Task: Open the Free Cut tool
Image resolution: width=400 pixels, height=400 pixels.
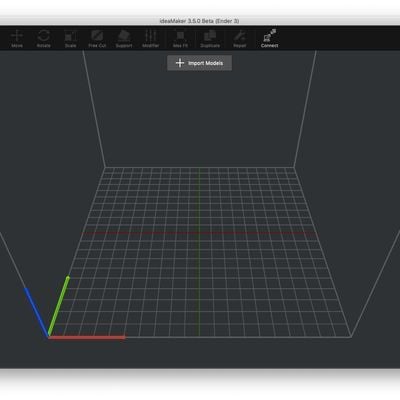Action: point(97,38)
